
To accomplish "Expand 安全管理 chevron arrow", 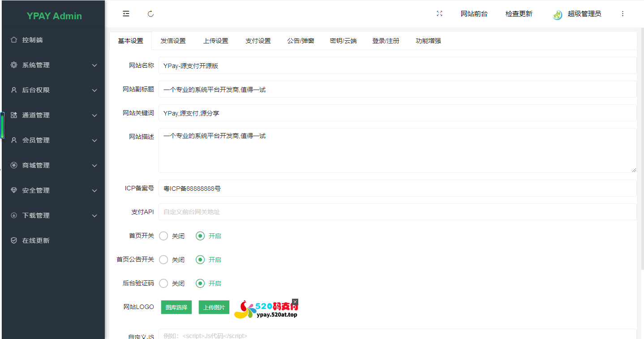I will [94, 191].
